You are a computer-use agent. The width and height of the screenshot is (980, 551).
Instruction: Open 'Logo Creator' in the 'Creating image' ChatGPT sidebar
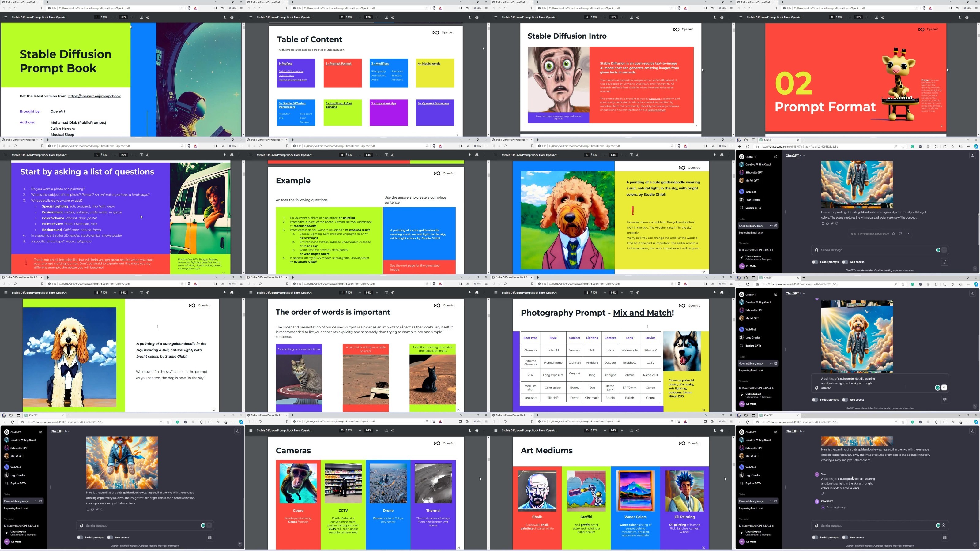coord(753,475)
